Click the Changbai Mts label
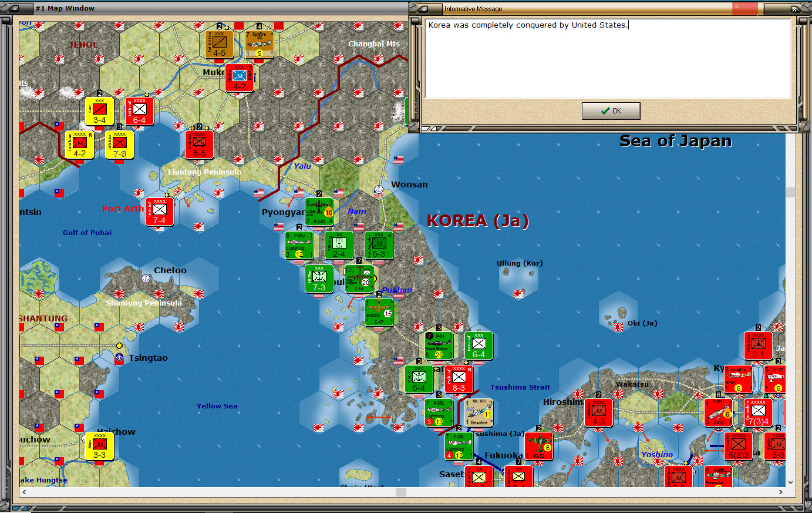Screen dimensions: 812x513 [x=374, y=43]
